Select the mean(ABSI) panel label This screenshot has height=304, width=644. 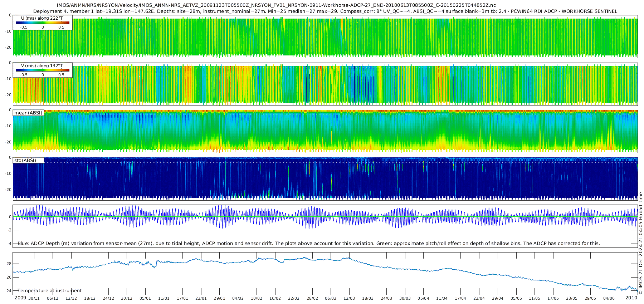[28, 113]
